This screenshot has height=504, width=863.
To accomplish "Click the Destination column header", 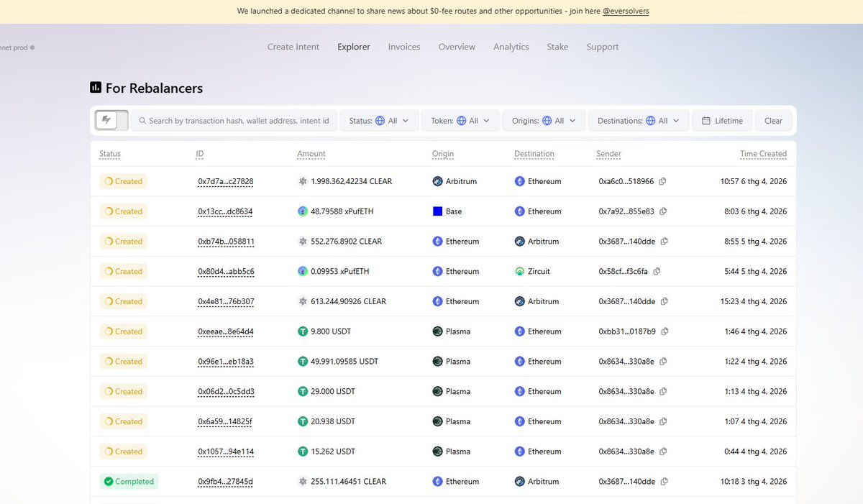I will click(x=534, y=154).
